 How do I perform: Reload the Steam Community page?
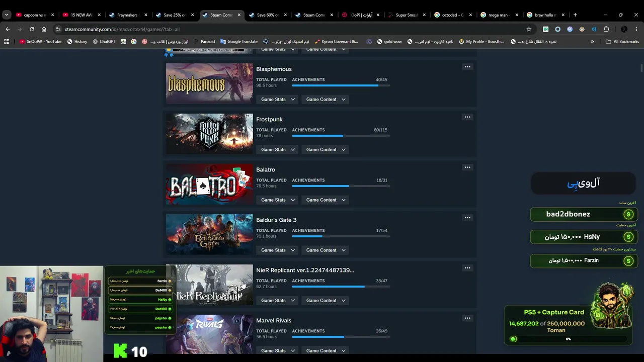32,29
